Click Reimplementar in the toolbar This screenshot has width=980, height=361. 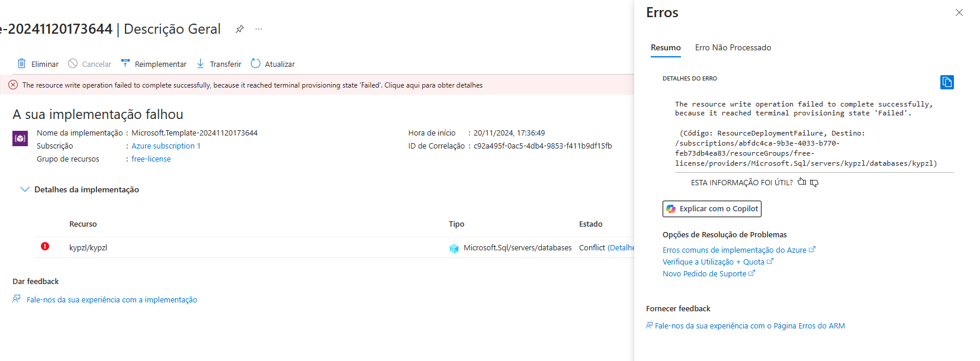pos(153,64)
